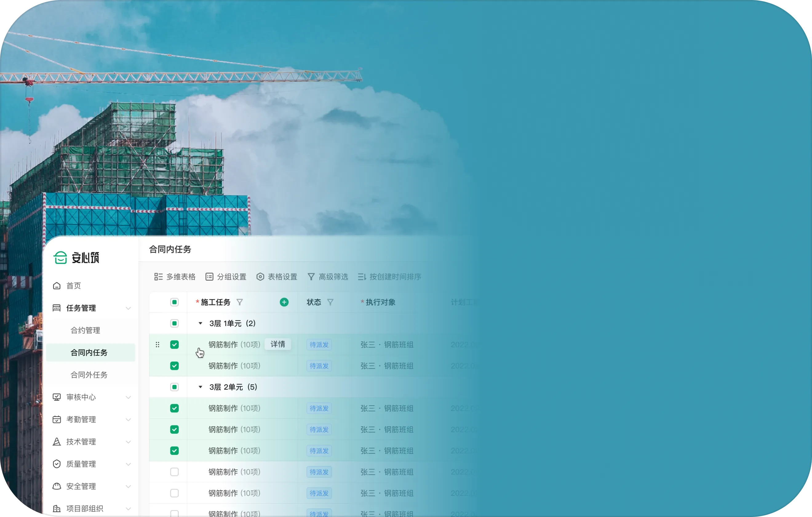
Task: Open the 首页 home icon
Action: tap(57, 286)
